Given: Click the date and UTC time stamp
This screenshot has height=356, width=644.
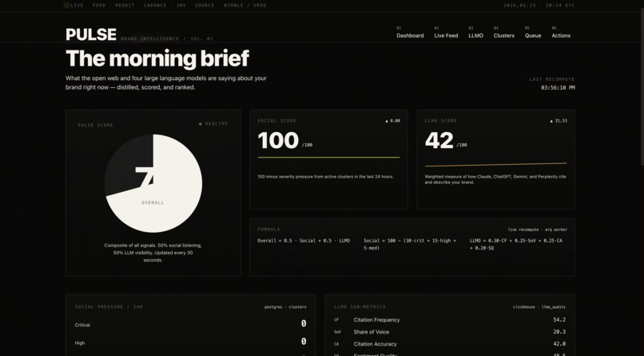Looking at the screenshot, I should [x=539, y=6].
